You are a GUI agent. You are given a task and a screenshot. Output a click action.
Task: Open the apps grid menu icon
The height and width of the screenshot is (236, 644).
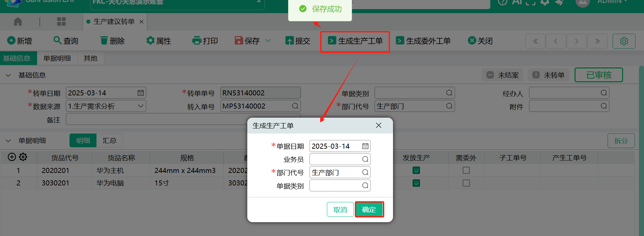tap(61, 22)
